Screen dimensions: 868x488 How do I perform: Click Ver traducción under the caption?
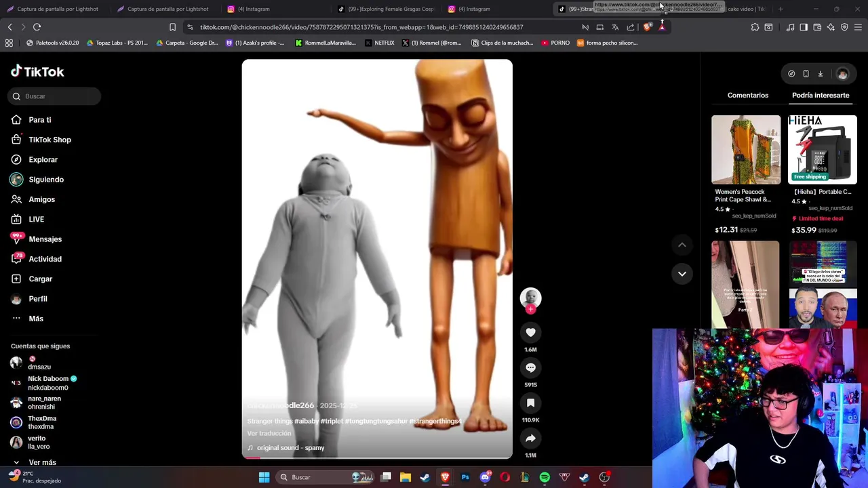269,433
